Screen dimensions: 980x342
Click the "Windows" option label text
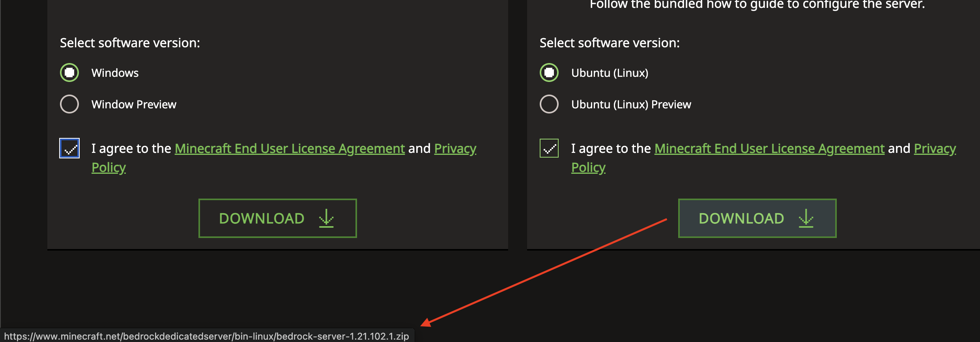[x=115, y=73]
